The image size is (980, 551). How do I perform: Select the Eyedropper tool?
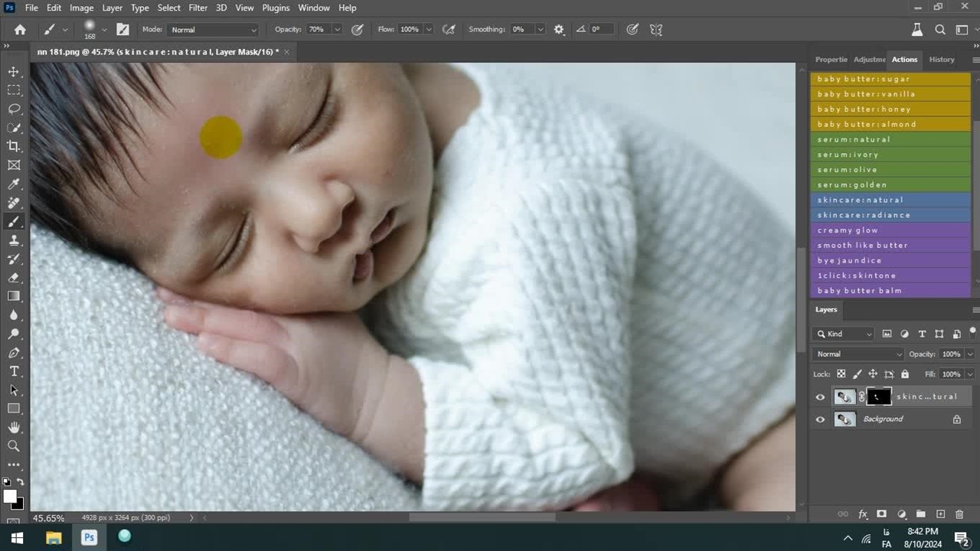point(14,184)
